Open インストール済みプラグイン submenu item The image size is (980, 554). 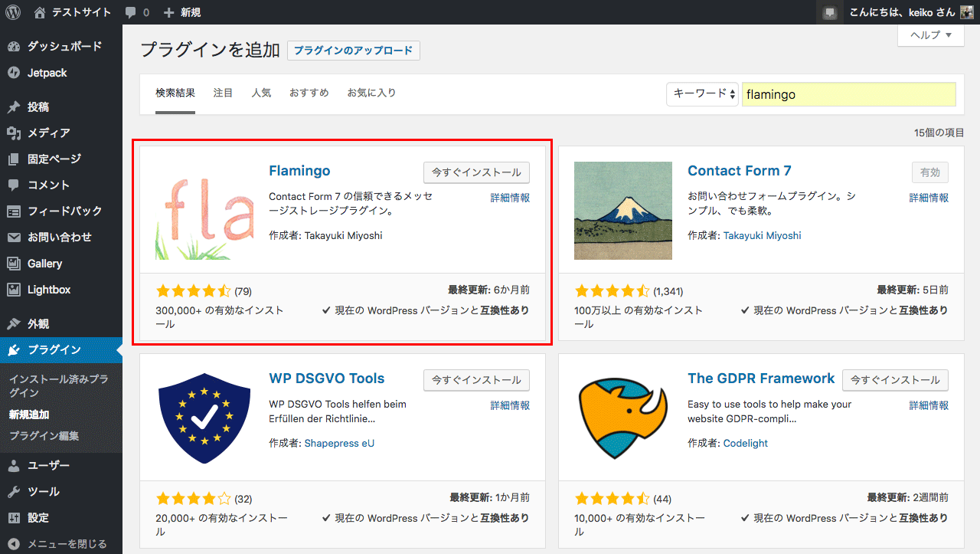(x=58, y=386)
